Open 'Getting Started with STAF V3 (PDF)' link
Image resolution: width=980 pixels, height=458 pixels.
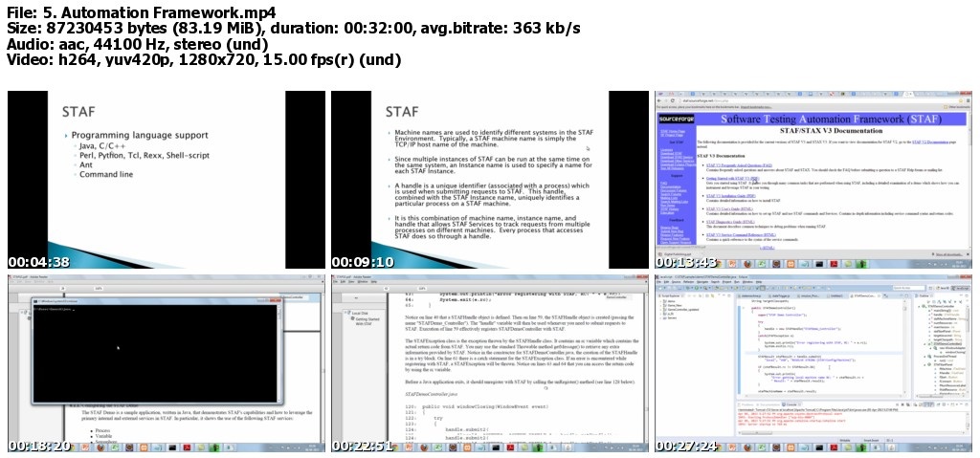pos(732,178)
